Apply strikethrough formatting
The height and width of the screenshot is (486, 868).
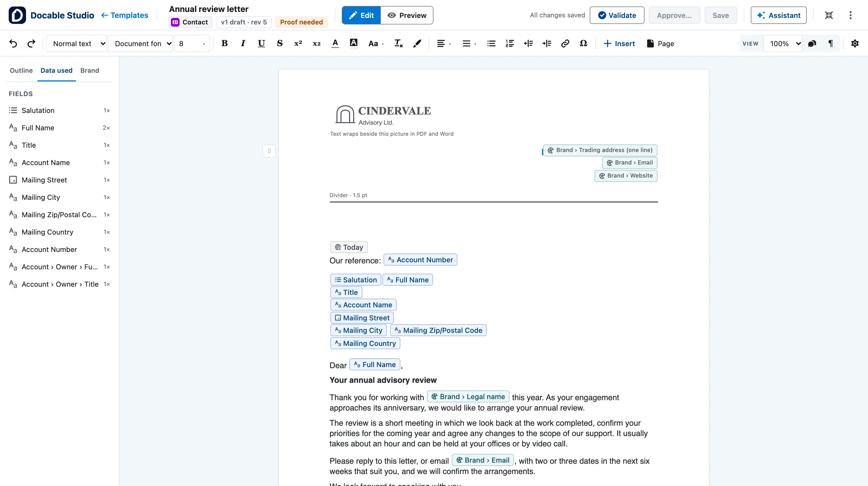coord(280,43)
